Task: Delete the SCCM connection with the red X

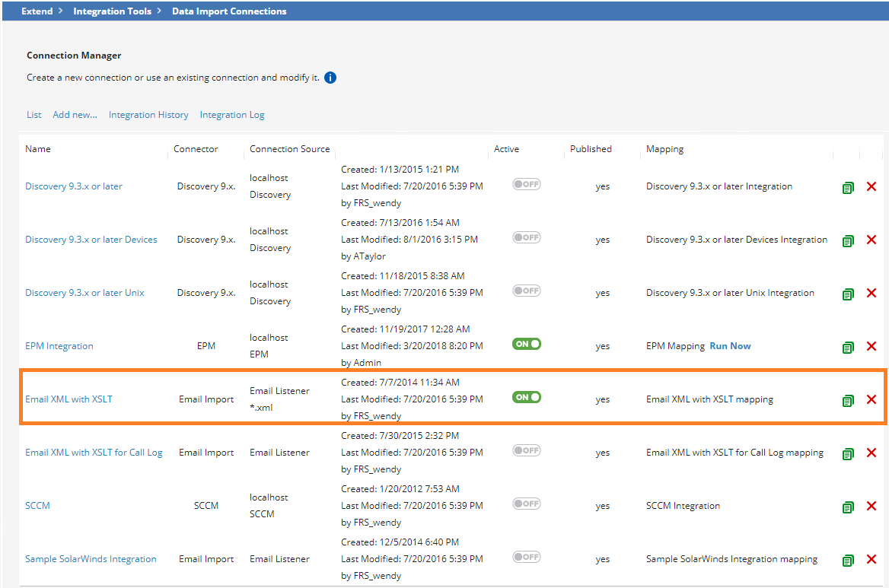Action: (x=871, y=507)
